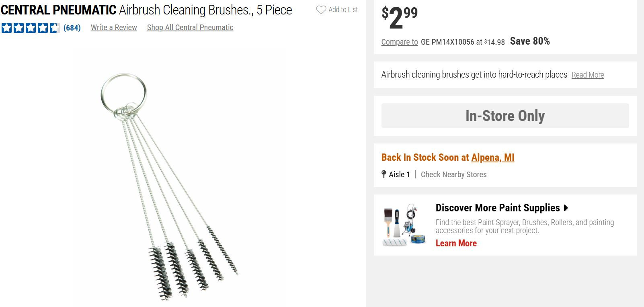This screenshot has width=644, height=307.
Task: Click the Learn More link
Action: click(x=456, y=243)
